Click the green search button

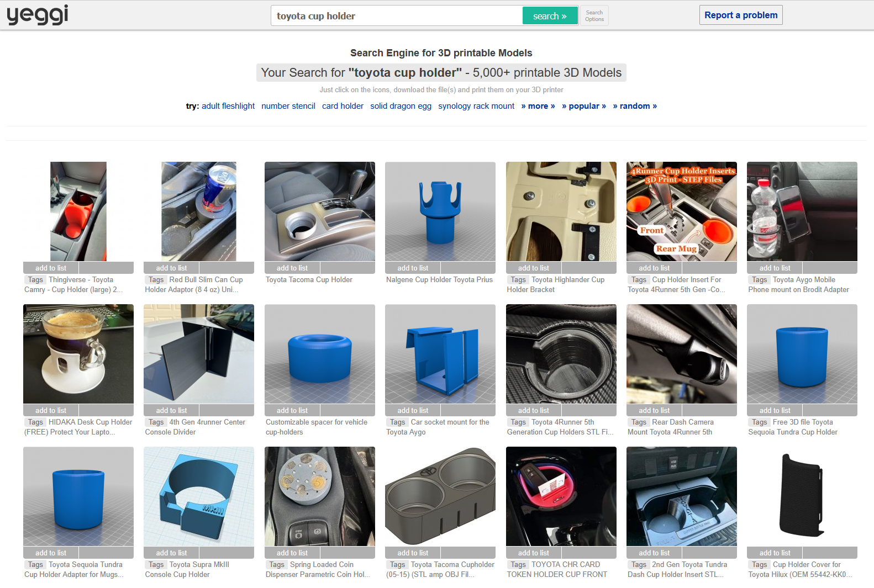point(550,16)
